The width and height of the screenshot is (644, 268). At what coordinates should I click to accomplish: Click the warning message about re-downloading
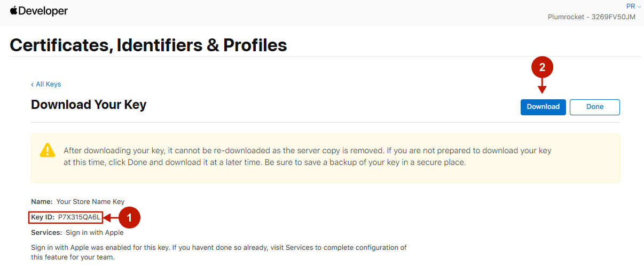[307, 156]
